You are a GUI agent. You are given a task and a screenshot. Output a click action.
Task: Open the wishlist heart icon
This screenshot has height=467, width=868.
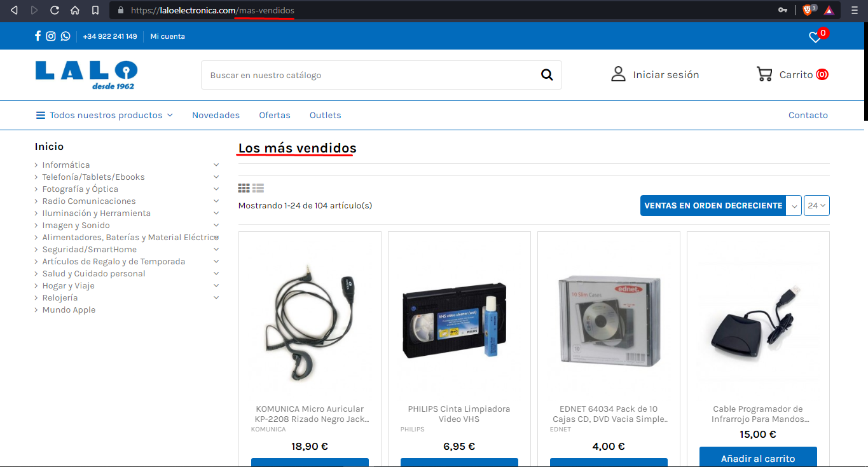[x=815, y=37]
